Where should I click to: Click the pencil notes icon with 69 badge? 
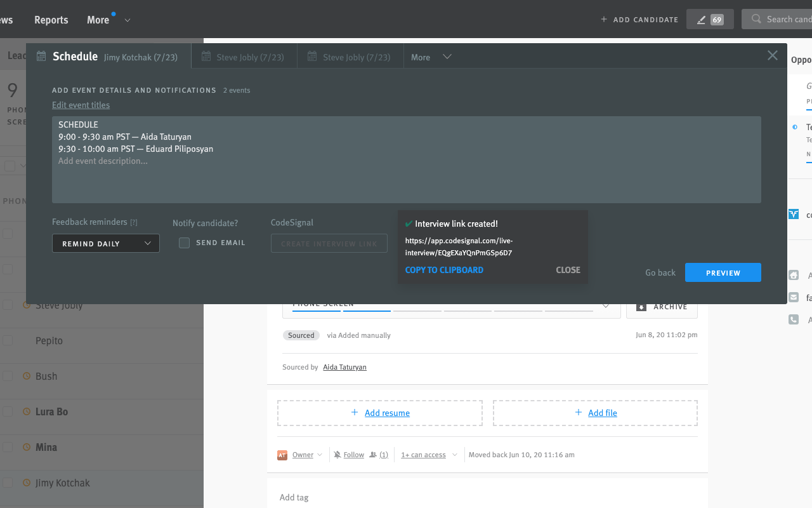coord(709,19)
